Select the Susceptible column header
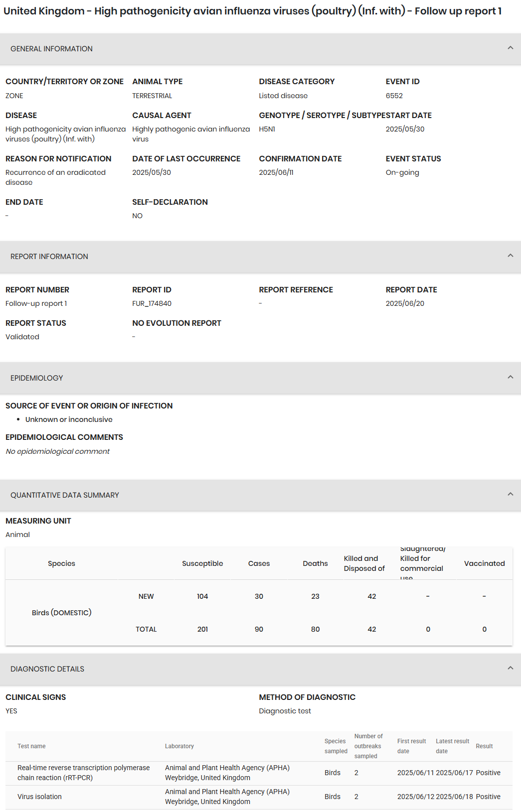Screen dimensions: 521x812 [202, 563]
